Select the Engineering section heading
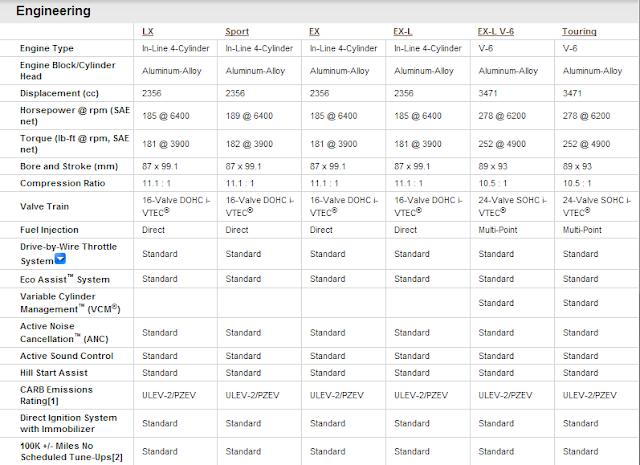Viewport: 640px width, 465px height. pyautogui.click(x=53, y=11)
